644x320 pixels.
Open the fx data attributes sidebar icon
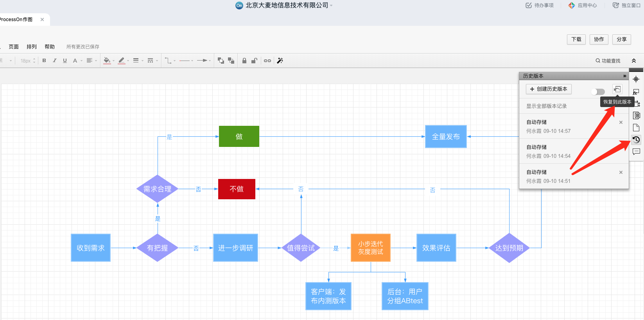tap(636, 92)
